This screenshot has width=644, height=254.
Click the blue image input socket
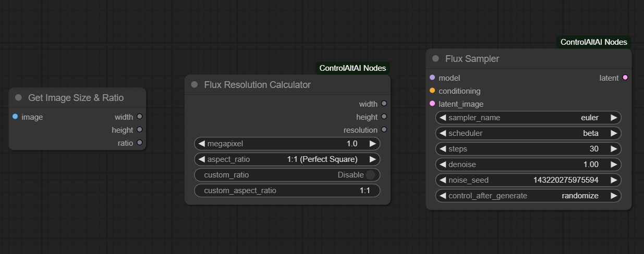click(x=15, y=117)
